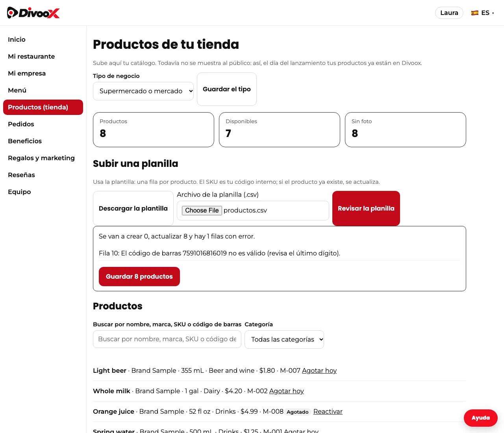Click Revisar la planilla button
This screenshot has width=504, height=433.
point(366,208)
